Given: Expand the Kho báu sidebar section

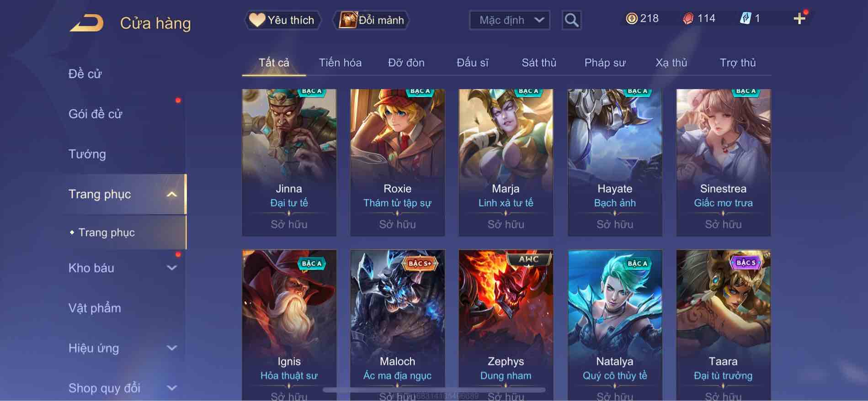Looking at the screenshot, I should tap(172, 268).
